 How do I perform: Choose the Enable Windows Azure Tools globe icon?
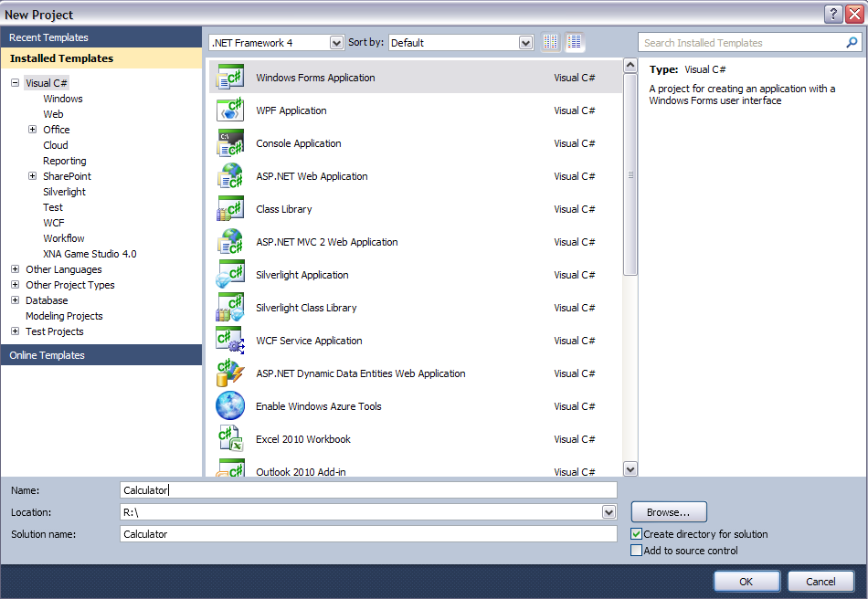[229, 406]
